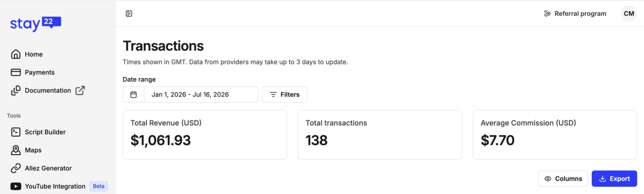Image resolution: width=644 pixels, height=194 pixels.
Task: Open the Filters dropdown
Action: click(x=284, y=94)
